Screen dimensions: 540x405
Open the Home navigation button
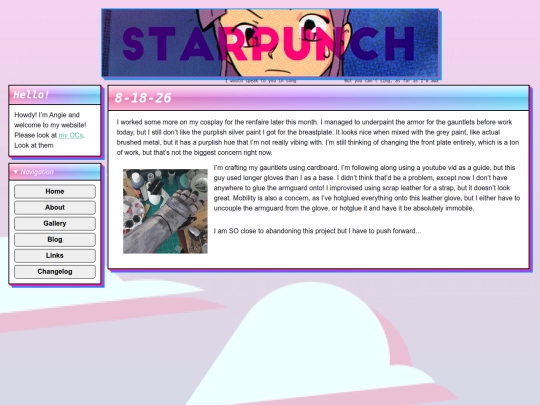point(55,191)
